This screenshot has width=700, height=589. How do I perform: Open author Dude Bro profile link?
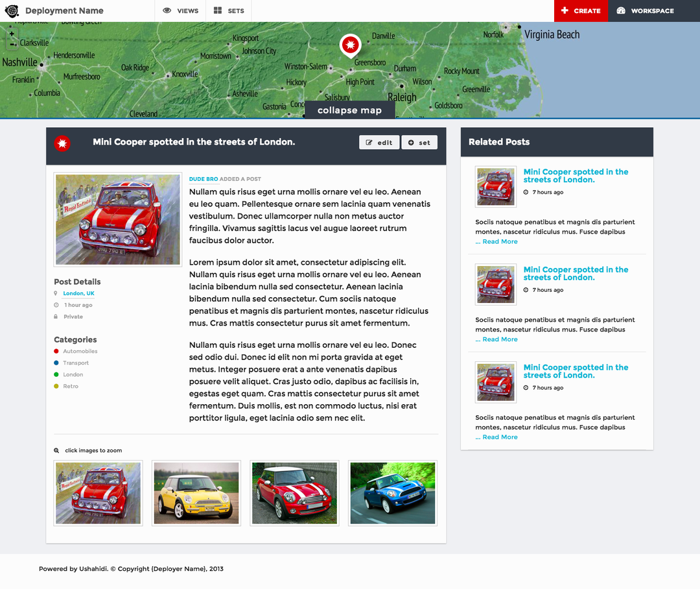tap(204, 179)
